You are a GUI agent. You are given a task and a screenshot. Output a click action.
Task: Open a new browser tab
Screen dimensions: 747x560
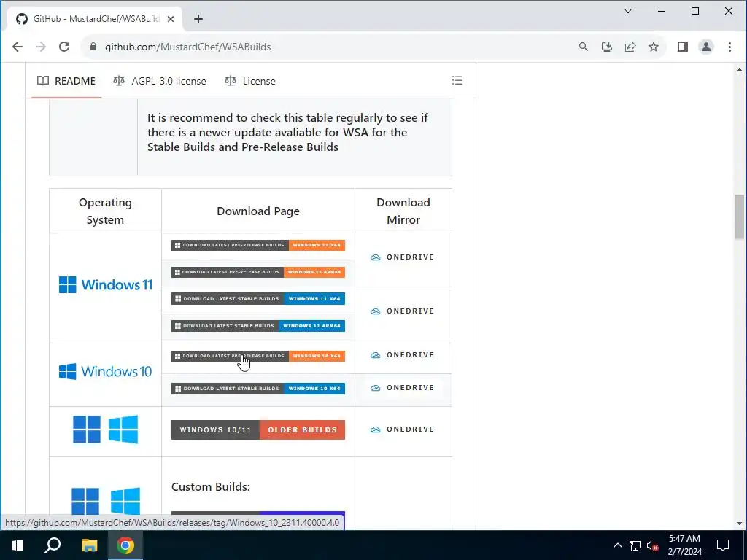[x=198, y=19]
